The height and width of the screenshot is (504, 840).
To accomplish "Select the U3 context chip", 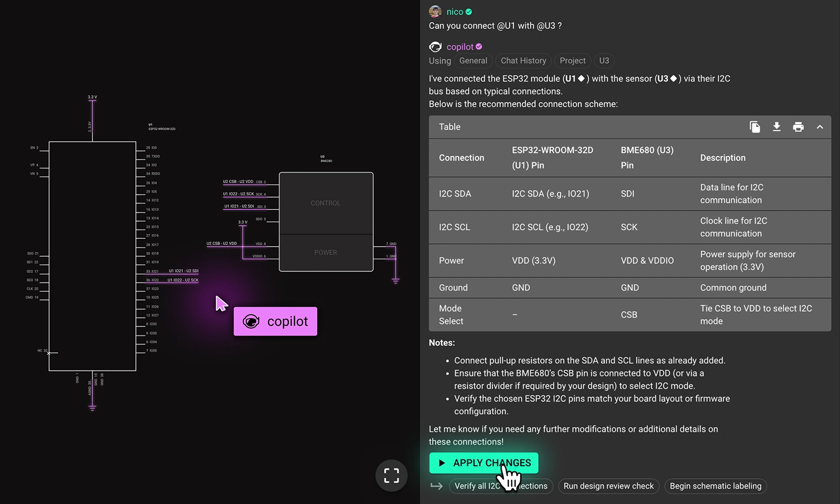I will tap(604, 61).
